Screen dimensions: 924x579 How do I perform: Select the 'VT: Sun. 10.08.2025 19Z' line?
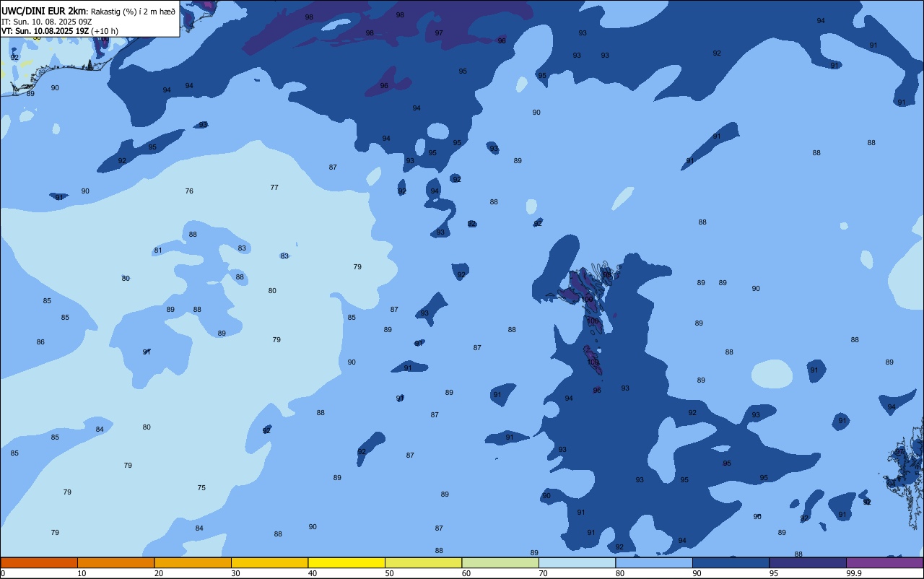(45, 31)
